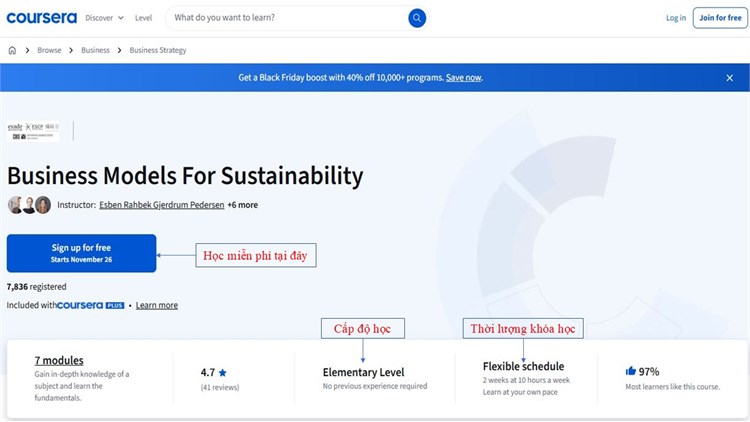
Task: Click the blue search magnifier button
Action: (x=417, y=18)
